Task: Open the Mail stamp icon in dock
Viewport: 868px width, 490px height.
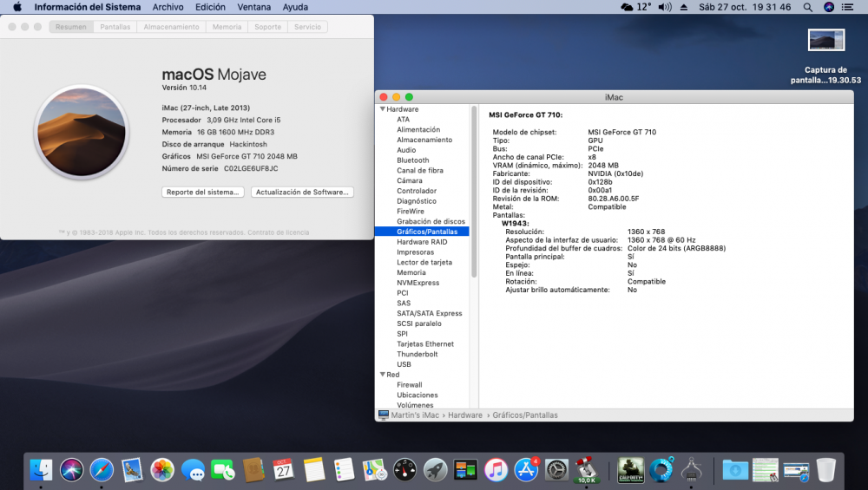Action: pos(132,470)
